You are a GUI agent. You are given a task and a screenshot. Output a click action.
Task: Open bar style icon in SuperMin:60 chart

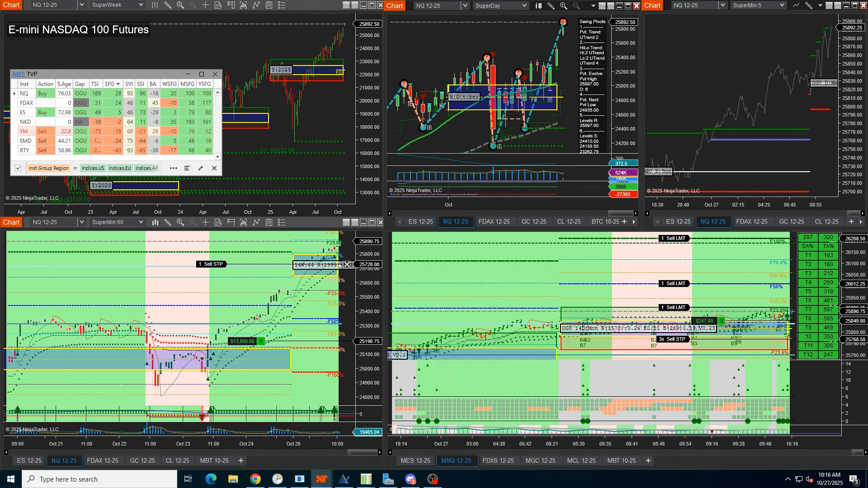pyautogui.click(x=155, y=222)
